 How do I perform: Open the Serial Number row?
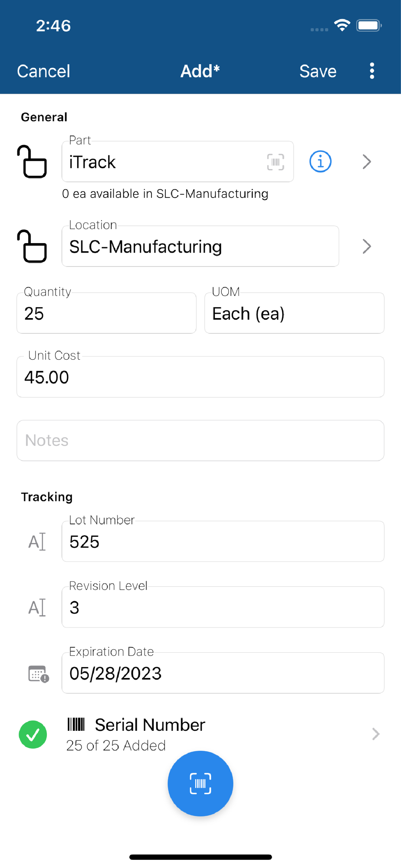217,733
